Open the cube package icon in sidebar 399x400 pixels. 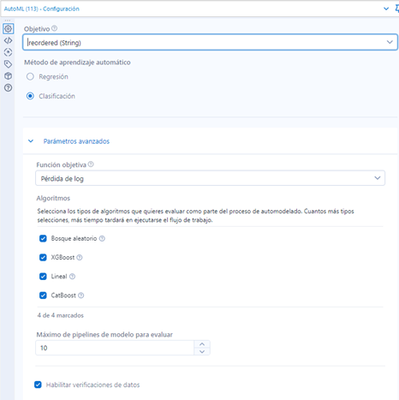pyautogui.click(x=8, y=76)
